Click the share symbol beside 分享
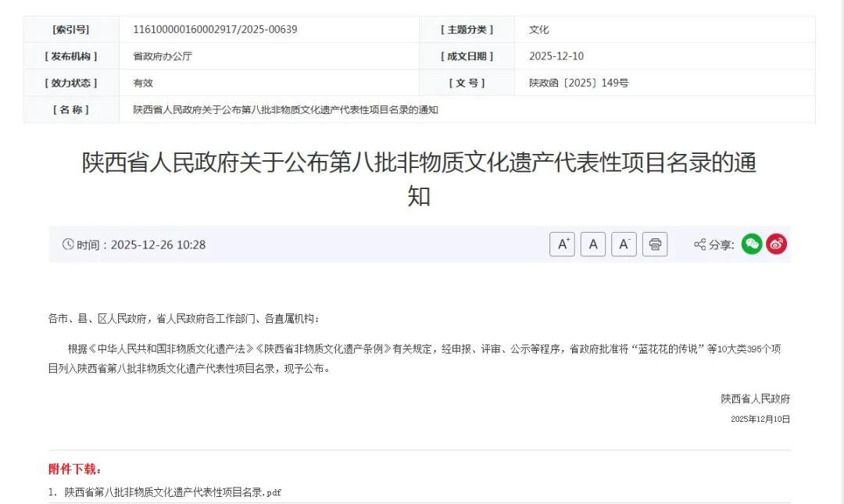 699,245
